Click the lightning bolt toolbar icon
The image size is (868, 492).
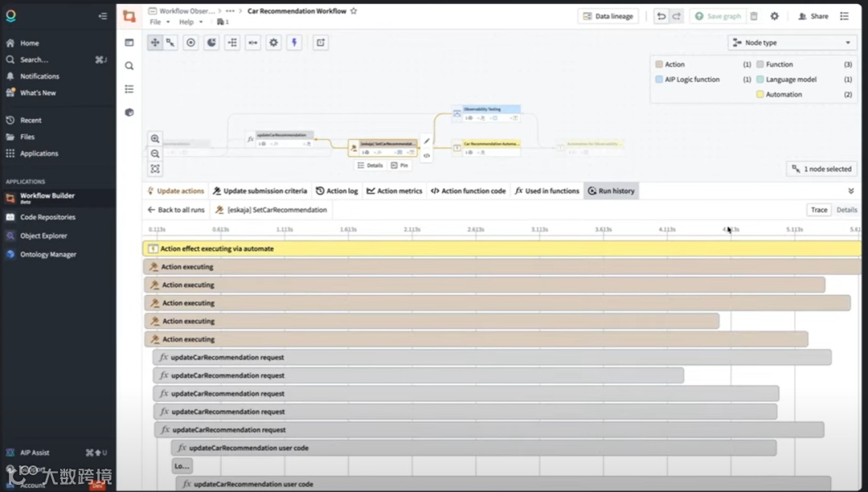pyautogui.click(x=294, y=43)
